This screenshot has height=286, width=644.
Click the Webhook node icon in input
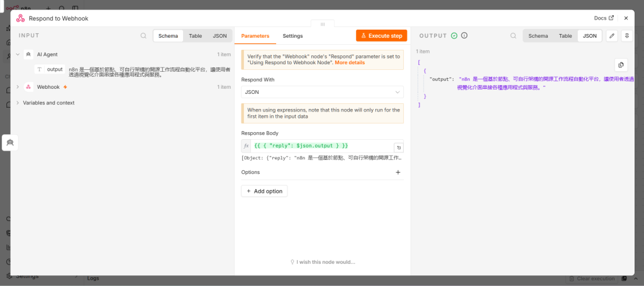click(28, 87)
